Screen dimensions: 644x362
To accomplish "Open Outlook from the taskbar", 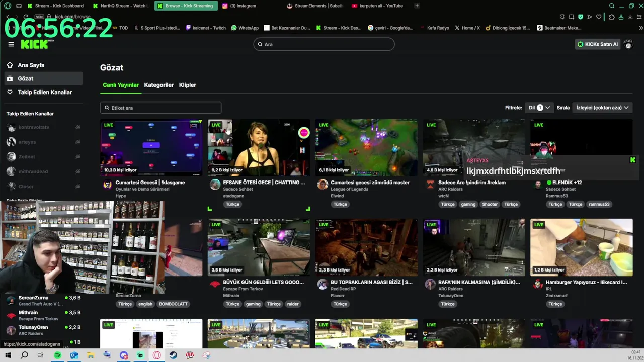I will [x=74, y=355].
